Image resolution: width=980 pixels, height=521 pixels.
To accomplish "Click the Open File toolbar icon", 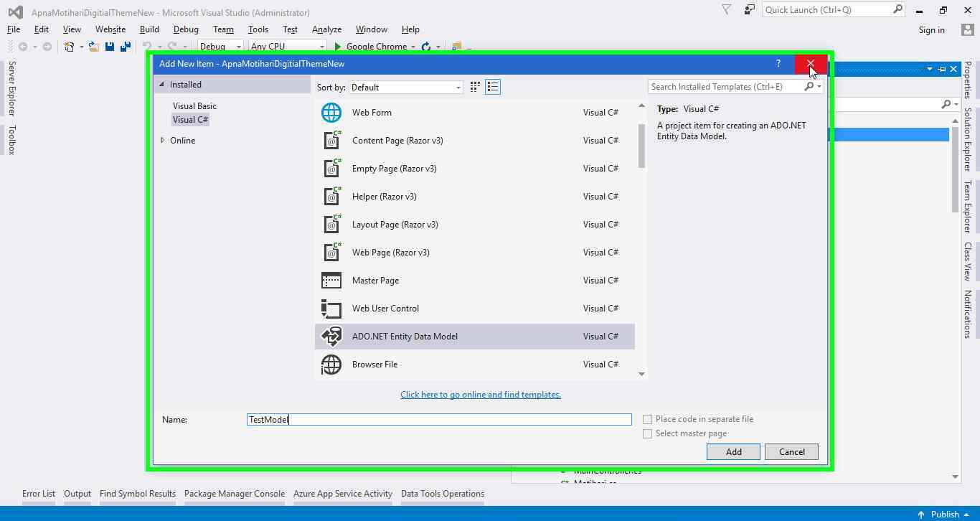I will 93,47.
